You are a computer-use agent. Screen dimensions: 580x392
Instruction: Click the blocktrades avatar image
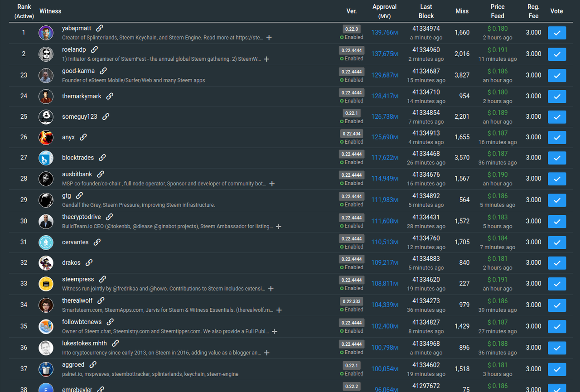click(x=46, y=158)
